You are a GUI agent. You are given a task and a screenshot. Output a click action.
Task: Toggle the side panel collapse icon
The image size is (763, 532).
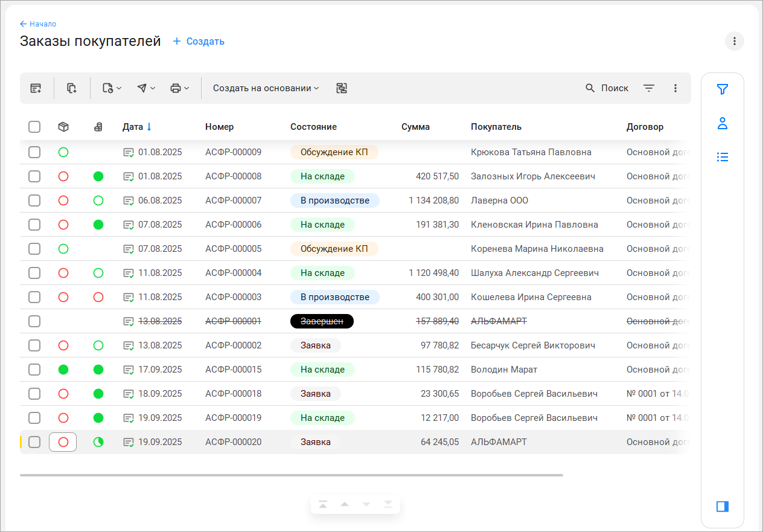[x=723, y=506]
